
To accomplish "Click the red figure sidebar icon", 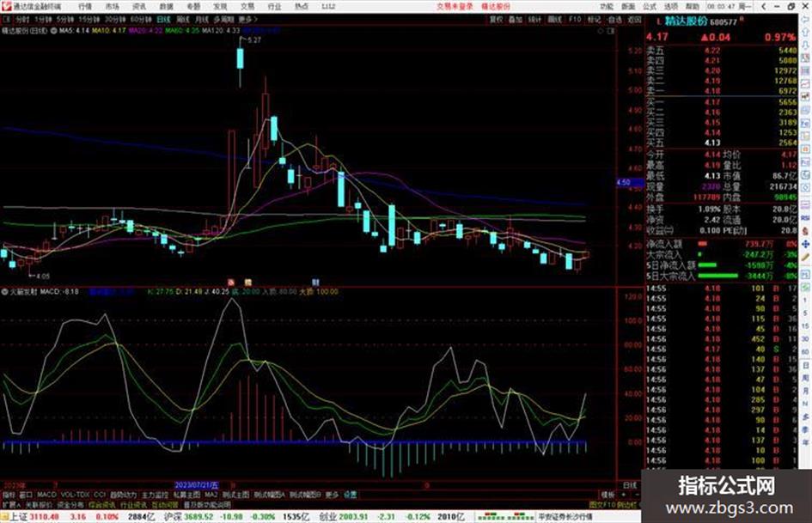I will click(x=805, y=231).
